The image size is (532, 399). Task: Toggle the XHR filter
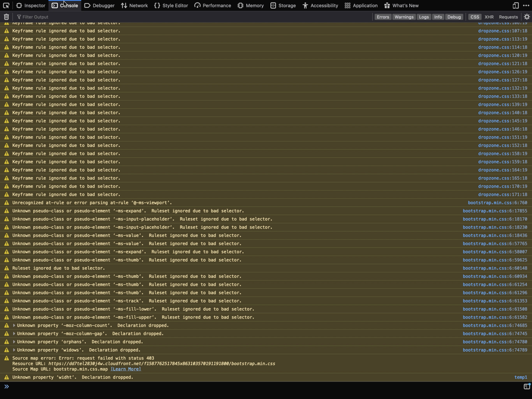[x=489, y=17]
